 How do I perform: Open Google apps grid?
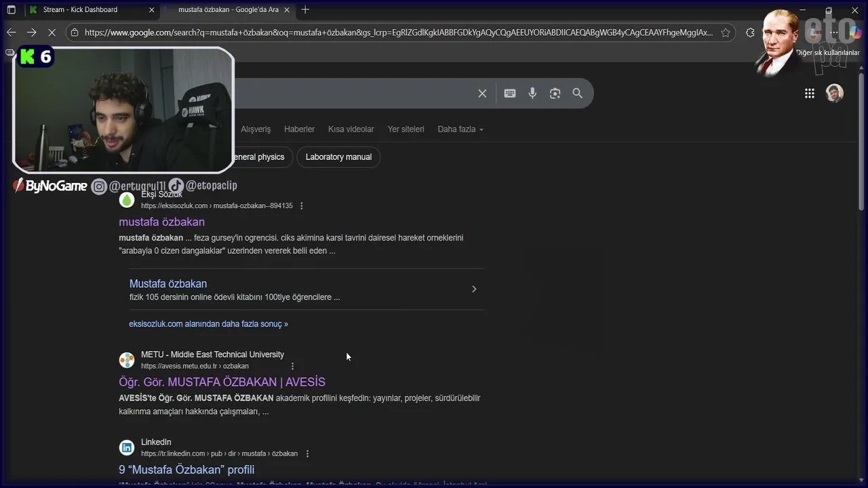click(x=810, y=94)
